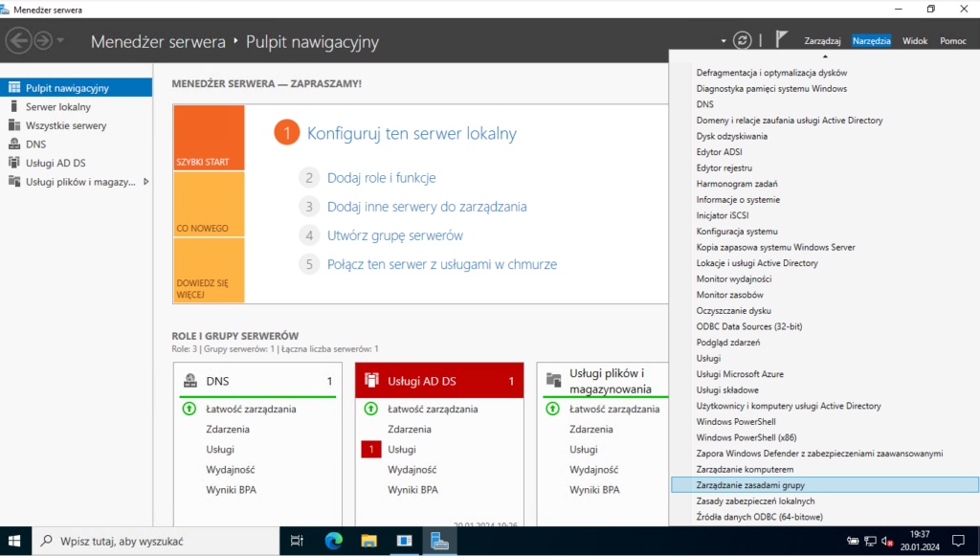Click the Wszystkie serwery sidebar icon
The width and height of the screenshot is (980, 556).
click(13, 125)
